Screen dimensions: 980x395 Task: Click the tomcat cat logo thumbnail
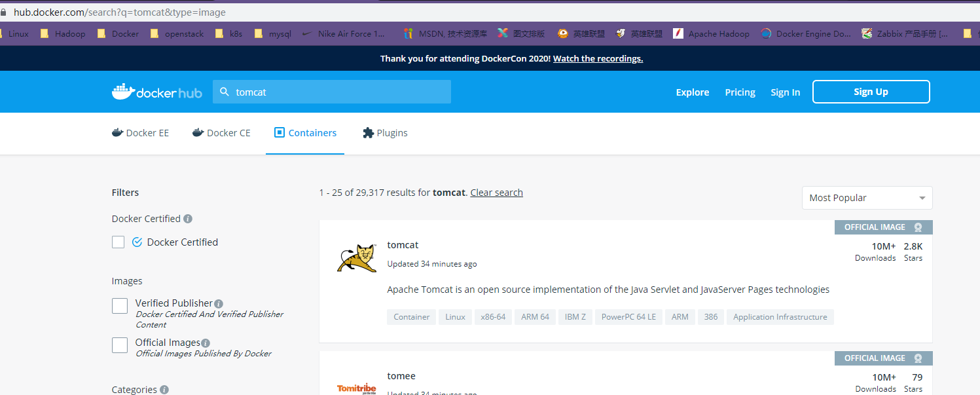(357, 258)
